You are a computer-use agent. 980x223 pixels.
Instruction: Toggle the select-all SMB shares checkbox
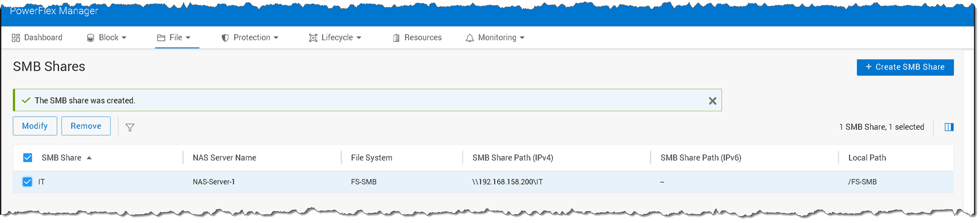27,158
